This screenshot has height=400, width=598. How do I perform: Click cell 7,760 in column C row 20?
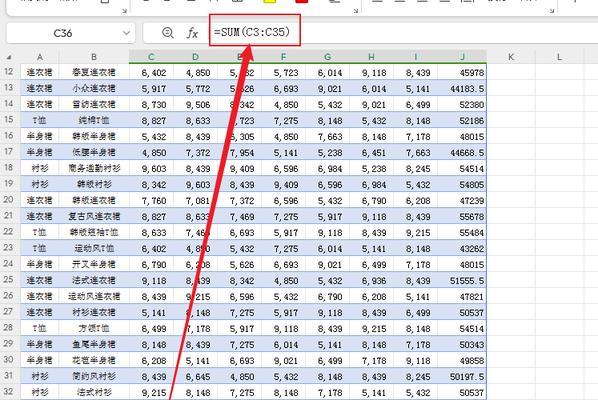pyautogui.click(x=151, y=200)
